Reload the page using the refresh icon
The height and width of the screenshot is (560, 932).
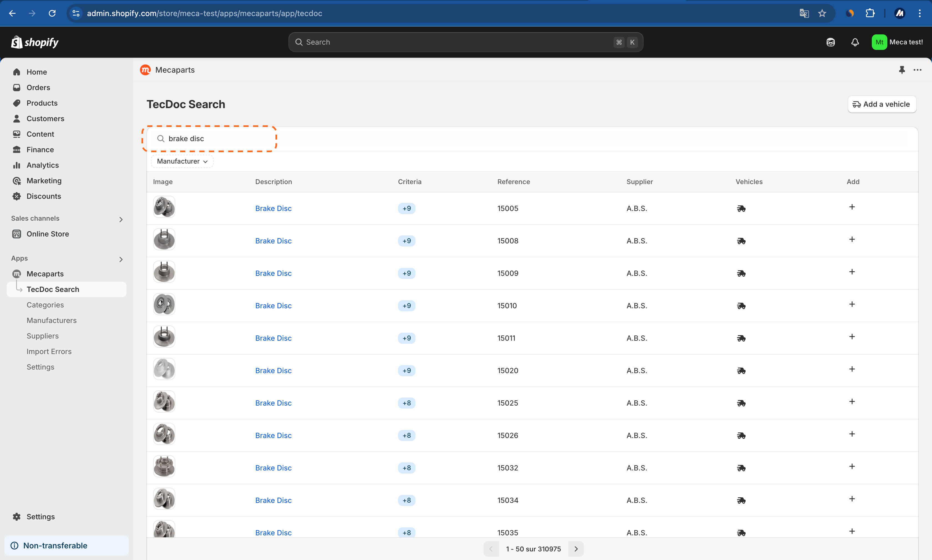tap(52, 13)
